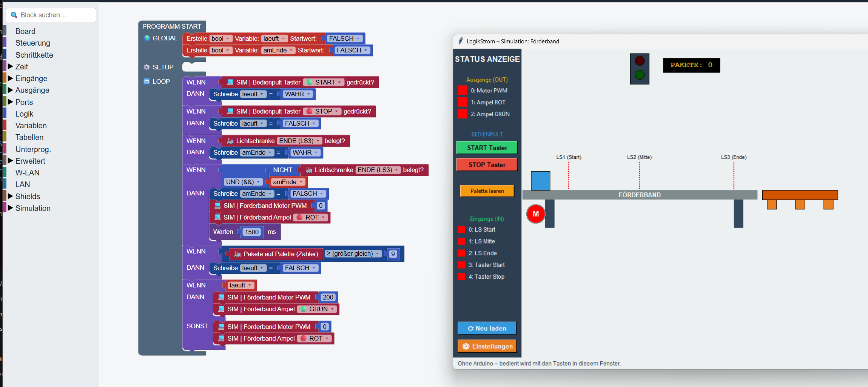
Task: Click the LOOP repeat icon
Action: click(x=147, y=81)
